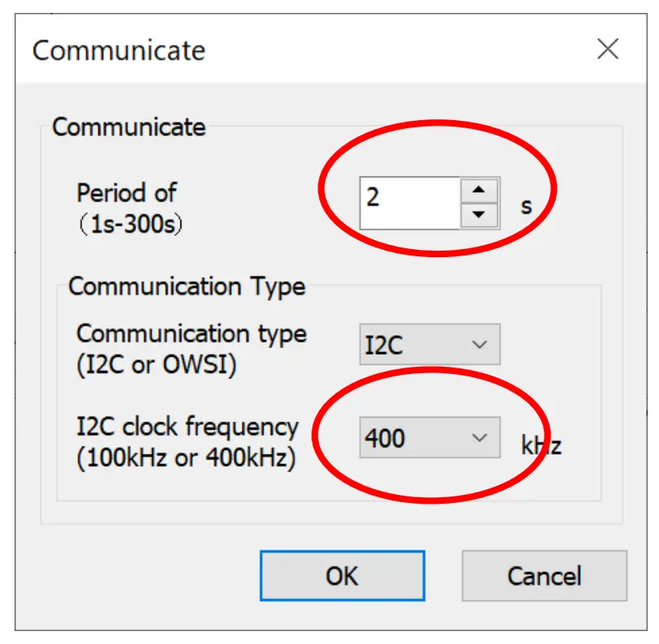Confirm settings with the OK button
This screenshot has height=644, width=659.
point(342,576)
